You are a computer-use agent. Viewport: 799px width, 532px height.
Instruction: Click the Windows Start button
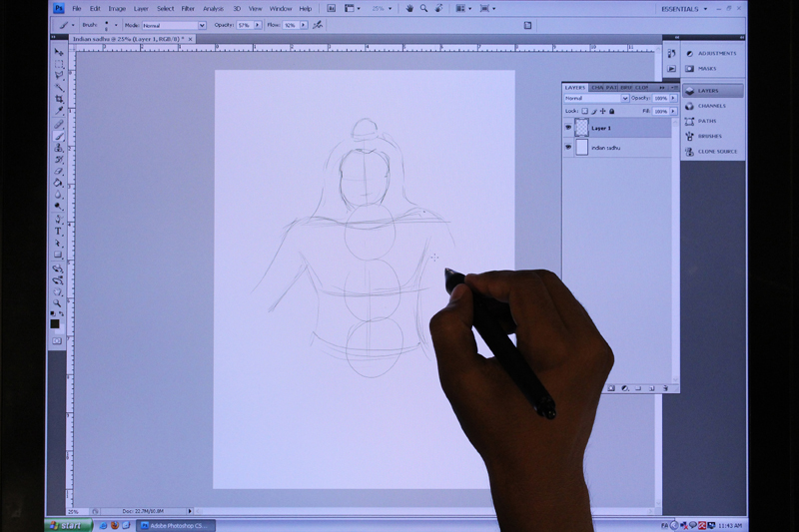coord(69,525)
